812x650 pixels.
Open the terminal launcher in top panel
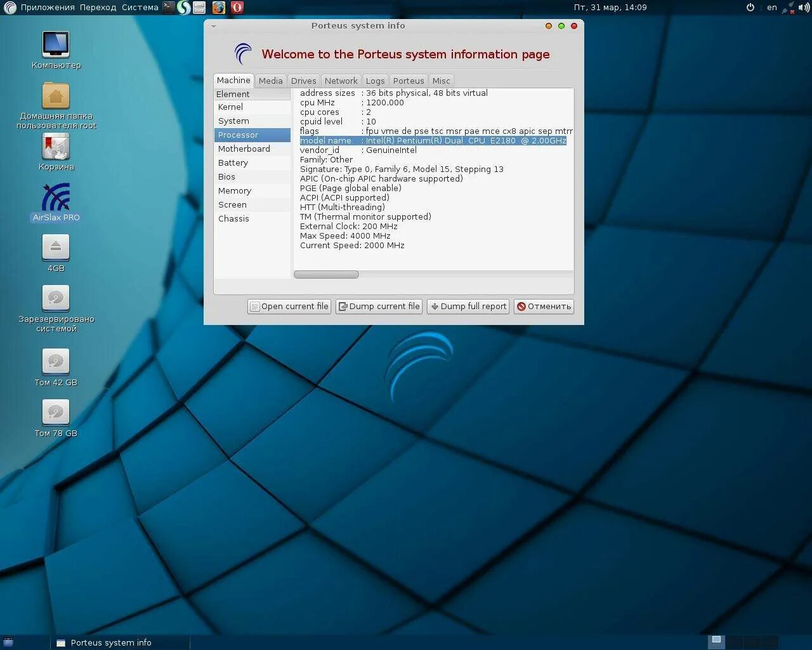(168, 8)
